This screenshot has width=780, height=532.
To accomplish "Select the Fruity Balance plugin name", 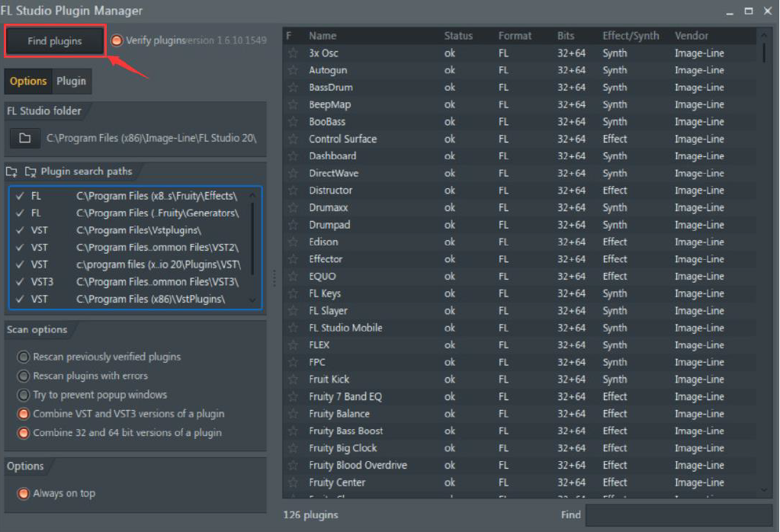I will (339, 414).
